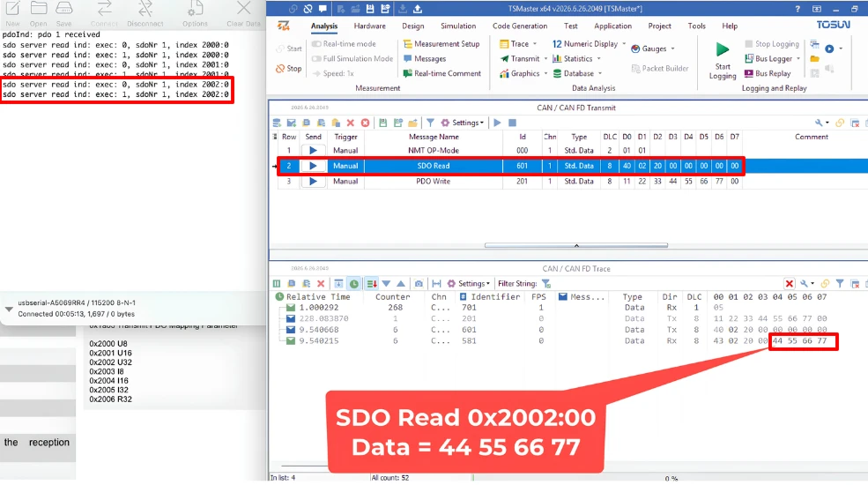Click the red circle clear-all icon in Transmit toolbar

tap(366, 123)
